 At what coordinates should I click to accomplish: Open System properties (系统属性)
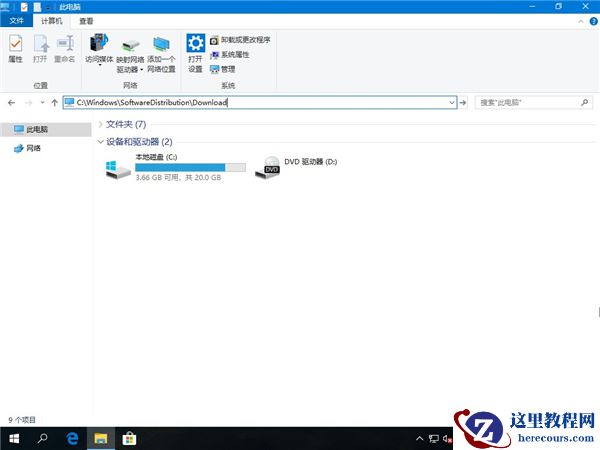point(230,55)
